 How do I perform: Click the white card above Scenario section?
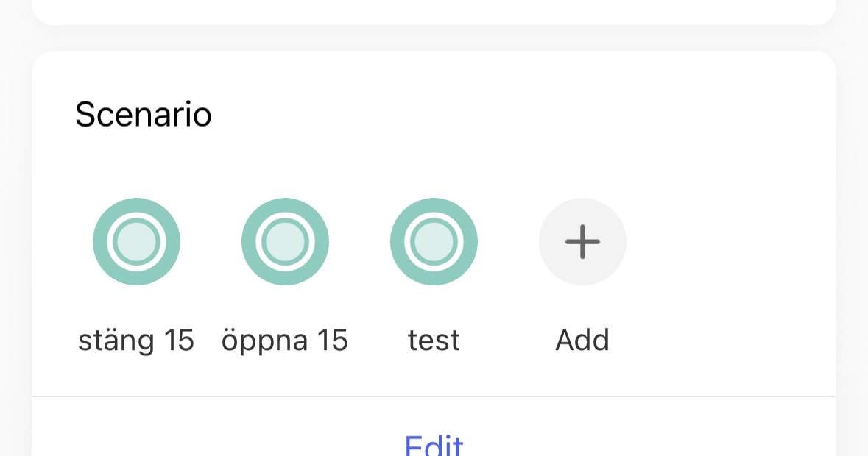[434, 11]
